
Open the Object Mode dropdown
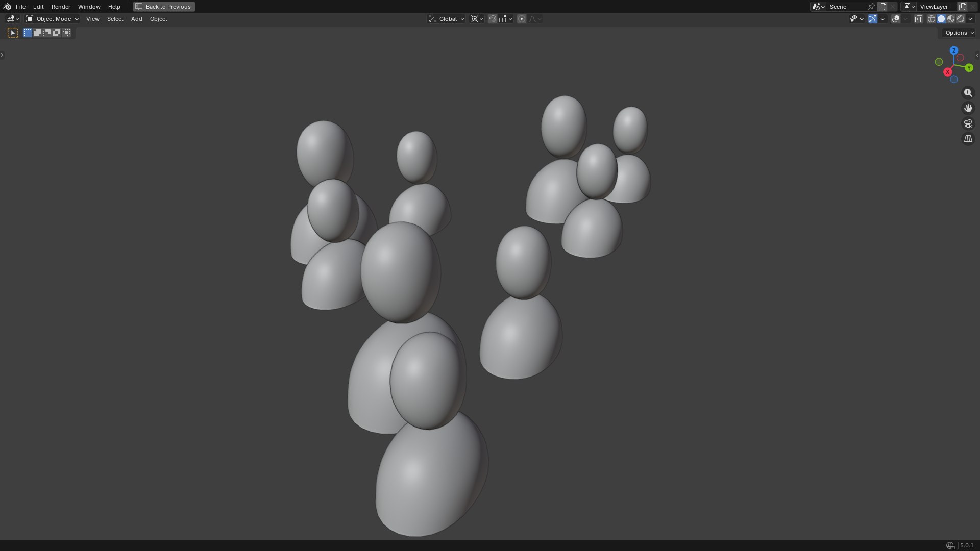pyautogui.click(x=52, y=19)
